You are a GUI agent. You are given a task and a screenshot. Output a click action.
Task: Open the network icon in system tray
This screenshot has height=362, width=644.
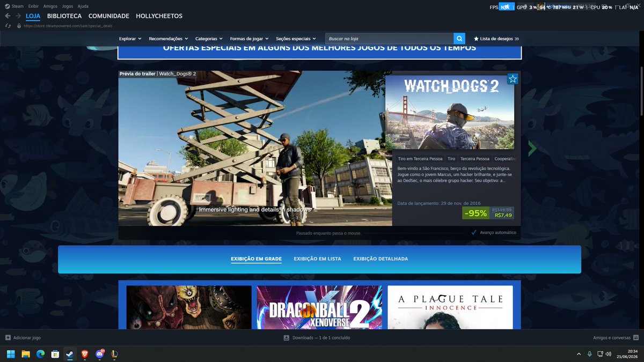pos(599,354)
